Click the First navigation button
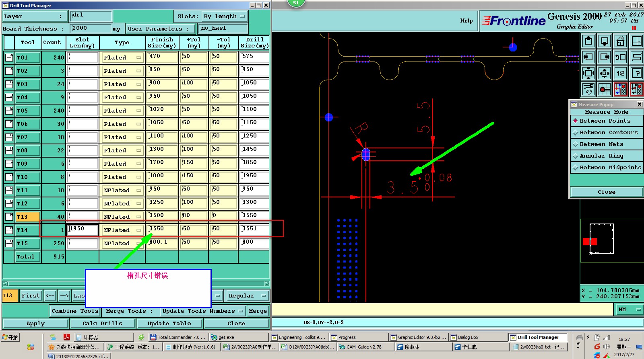Screen dimensions: 644x359 point(31,296)
